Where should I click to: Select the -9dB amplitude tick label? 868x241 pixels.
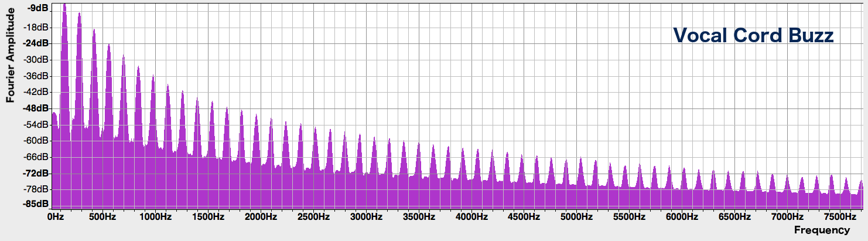coord(37,8)
